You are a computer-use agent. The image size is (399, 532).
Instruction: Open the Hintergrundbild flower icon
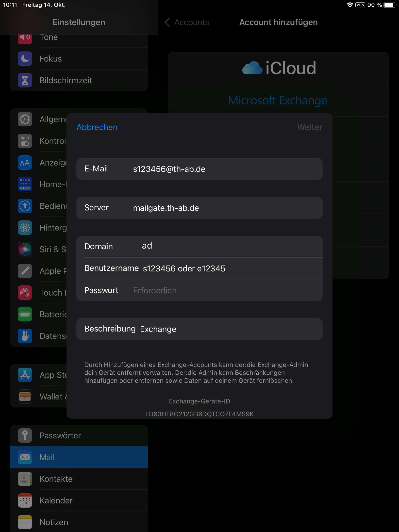click(25, 228)
